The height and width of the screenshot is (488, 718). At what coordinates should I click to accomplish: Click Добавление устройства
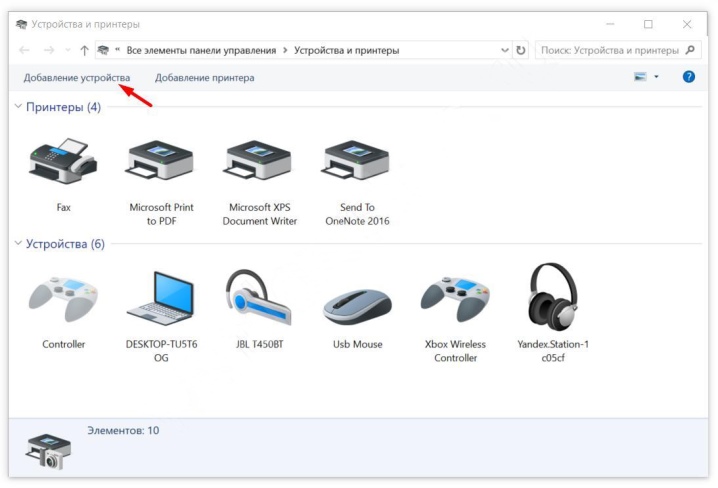pos(77,78)
